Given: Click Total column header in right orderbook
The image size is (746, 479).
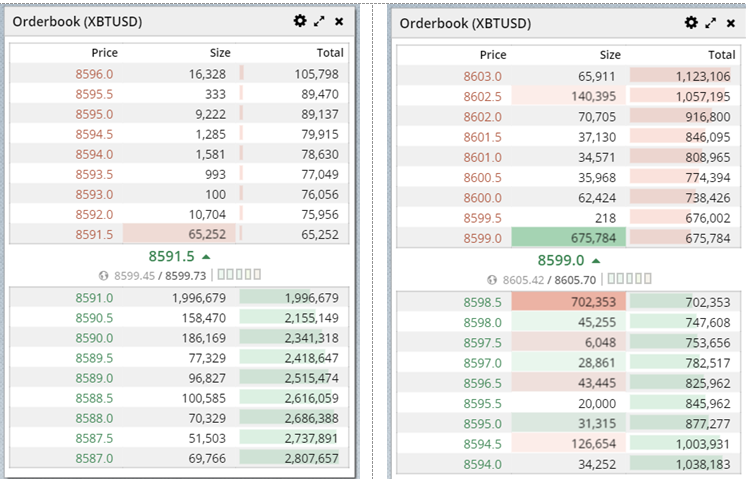Looking at the screenshot, I should point(722,55).
